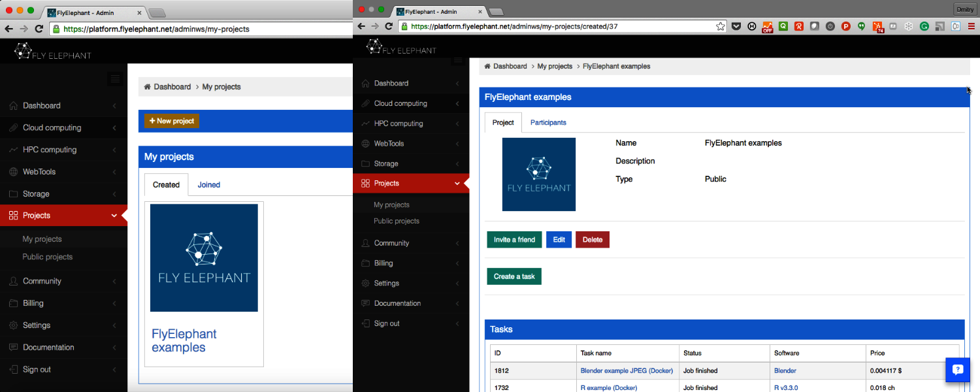The width and height of the screenshot is (980, 392).
Task: Click Dmitry profile button in Chrome
Action: [965, 9]
